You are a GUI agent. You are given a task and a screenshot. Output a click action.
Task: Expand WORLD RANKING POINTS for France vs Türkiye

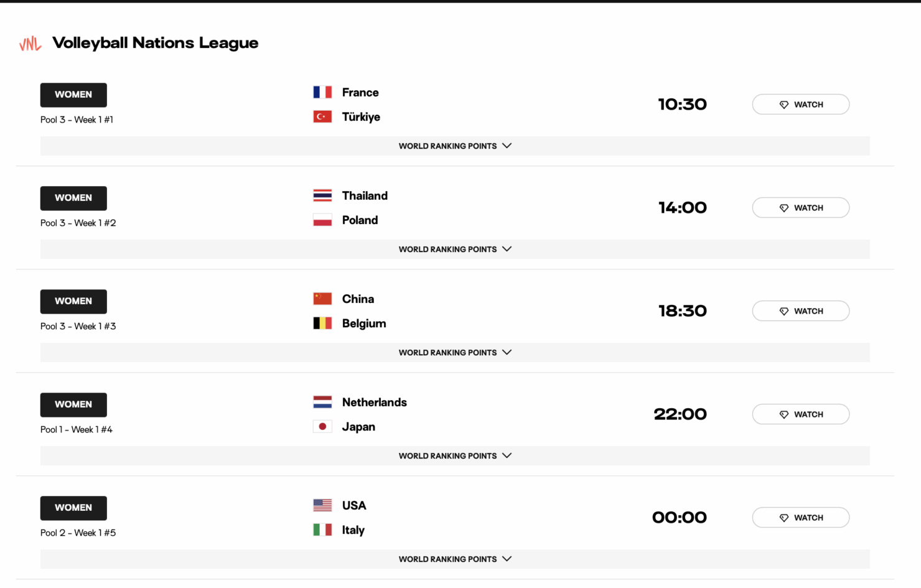(455, 146)
